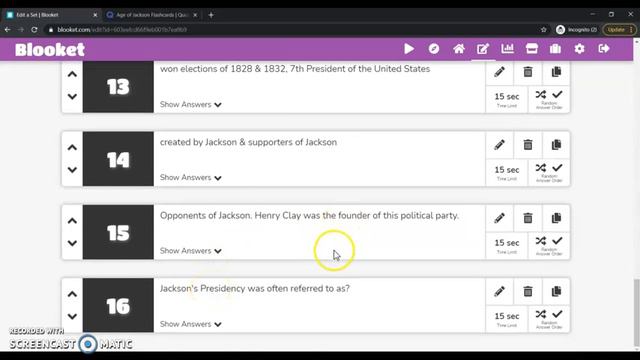640x360 pixels.
Task: Open a new browser tab
Action: point(211,15)
